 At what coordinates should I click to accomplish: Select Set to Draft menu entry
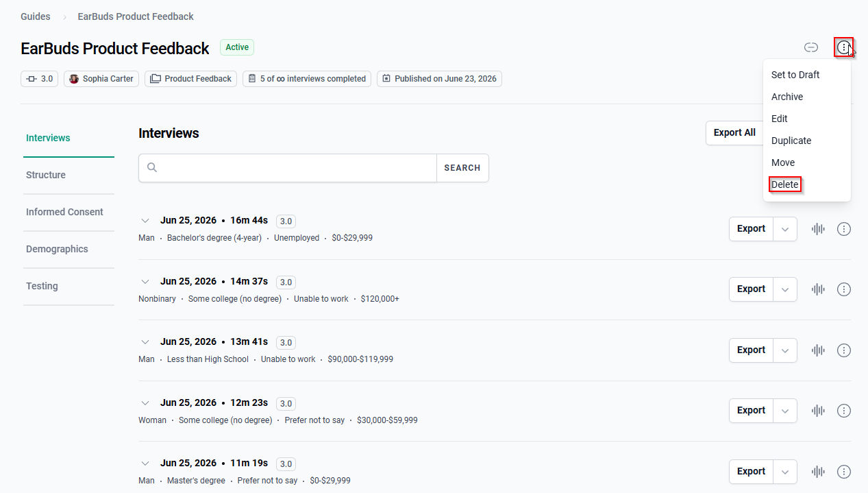pos(795,75)
